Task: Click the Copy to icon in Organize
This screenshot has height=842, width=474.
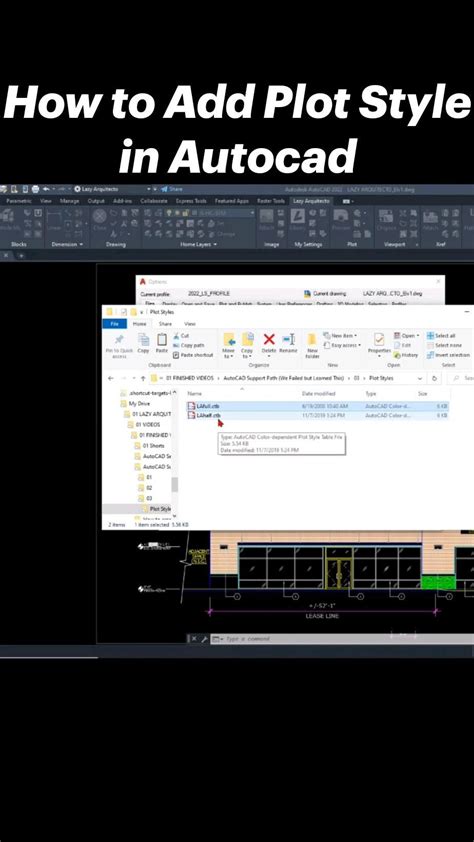Action: (x=247, y=340)
